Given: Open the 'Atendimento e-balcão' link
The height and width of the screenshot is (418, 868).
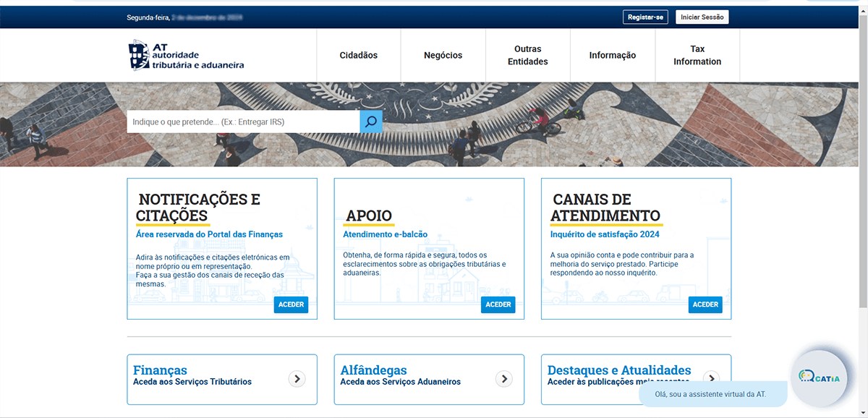Looking at the screenshot, I should [x=385, y=234].
